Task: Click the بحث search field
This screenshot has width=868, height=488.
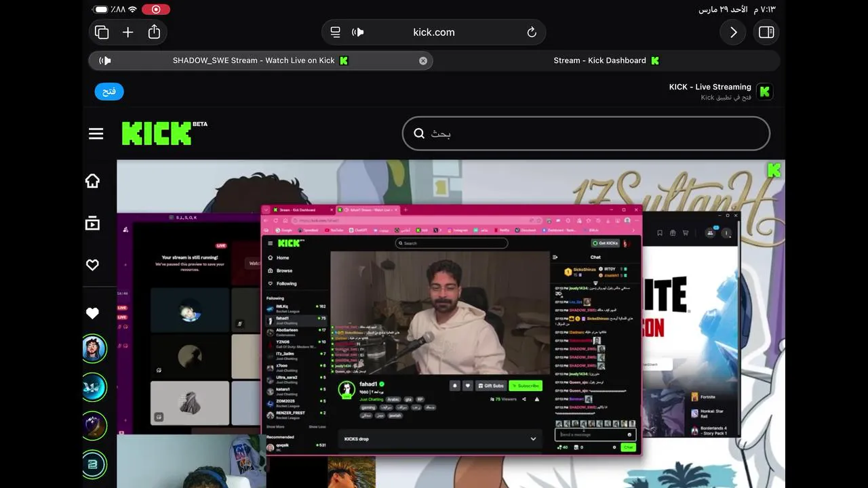Action: 586,134
